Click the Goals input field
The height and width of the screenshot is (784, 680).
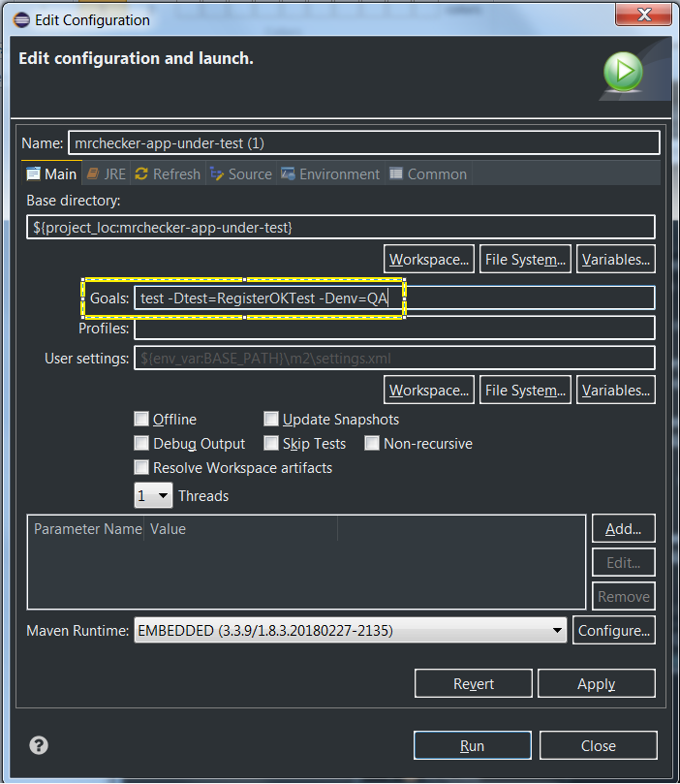click(393, 298)
